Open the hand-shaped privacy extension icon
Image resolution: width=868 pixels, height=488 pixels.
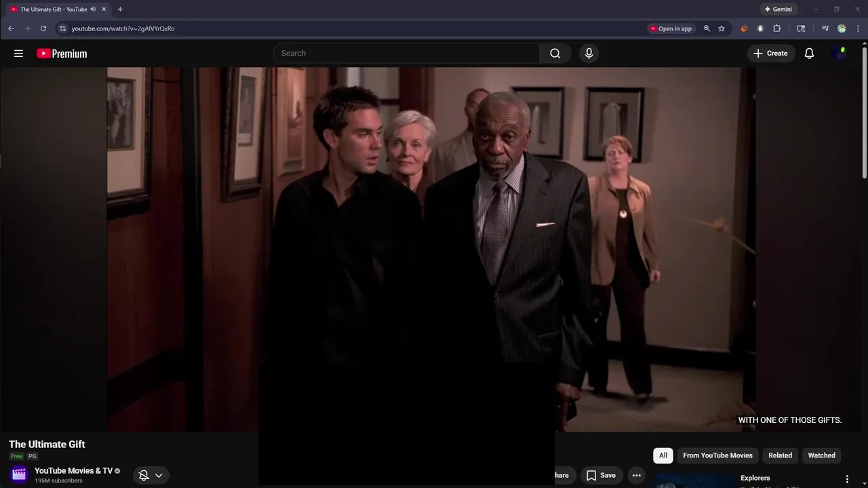click(x=760, y=28)
